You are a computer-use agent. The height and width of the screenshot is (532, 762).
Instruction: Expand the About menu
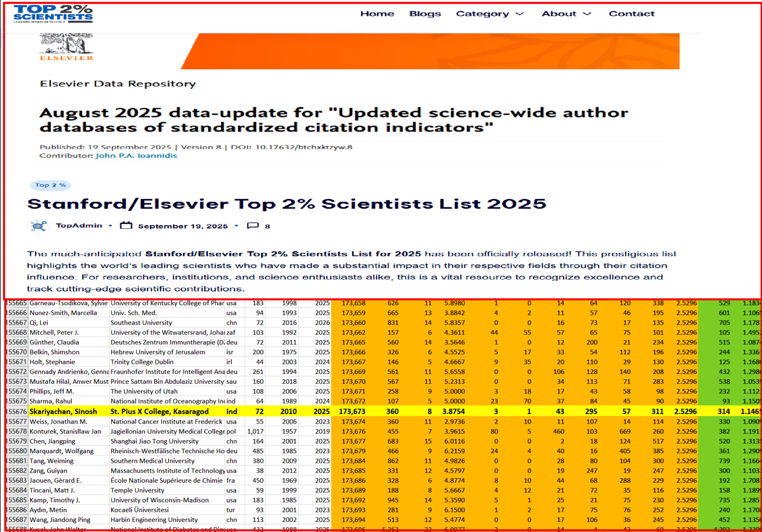(566, 14)
